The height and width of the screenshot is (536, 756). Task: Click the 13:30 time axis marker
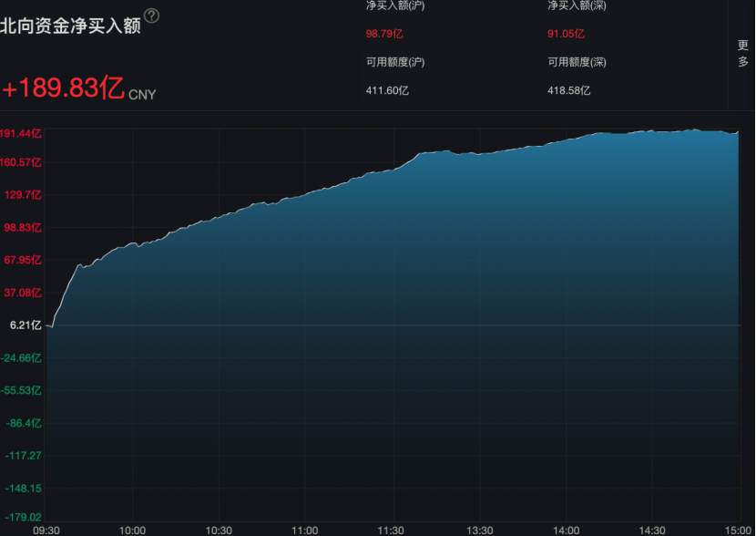[x=479, y=530]
